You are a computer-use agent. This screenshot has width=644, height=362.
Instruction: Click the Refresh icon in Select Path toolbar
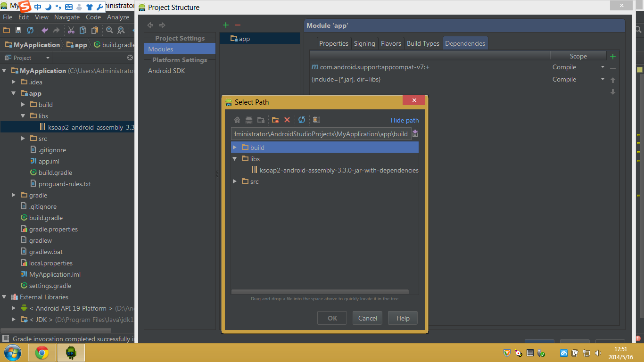[x=302, y=120]
